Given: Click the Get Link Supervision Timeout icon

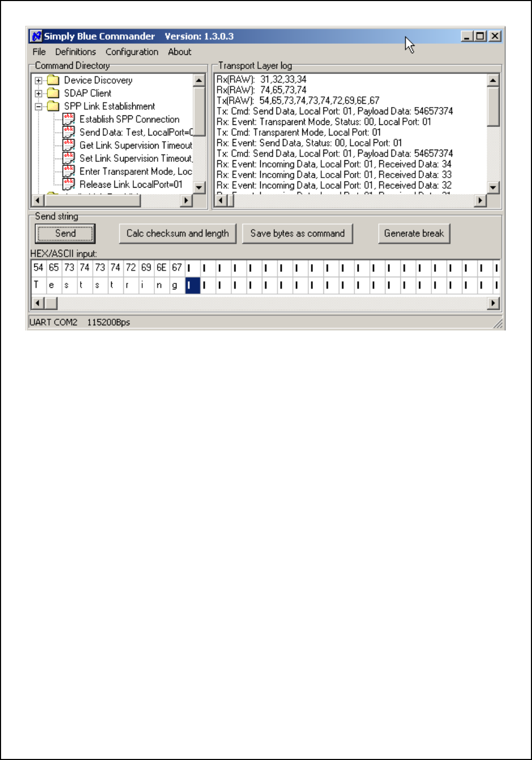Looking at the screenshot, I should coord(68,145).
